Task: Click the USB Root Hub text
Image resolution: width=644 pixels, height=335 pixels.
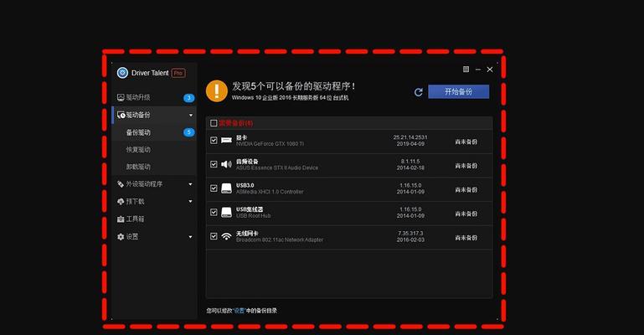Action: 253,215
